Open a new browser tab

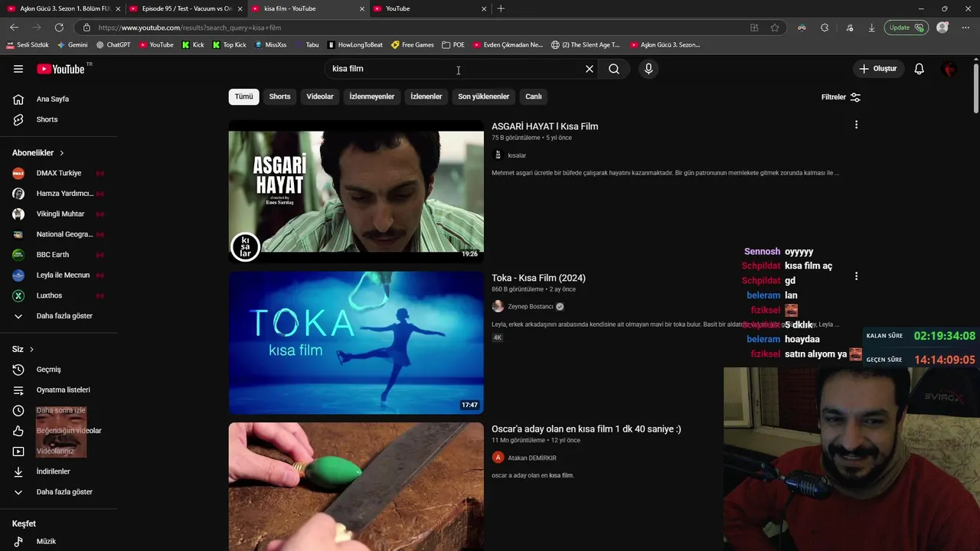click(x=501, y=8)
